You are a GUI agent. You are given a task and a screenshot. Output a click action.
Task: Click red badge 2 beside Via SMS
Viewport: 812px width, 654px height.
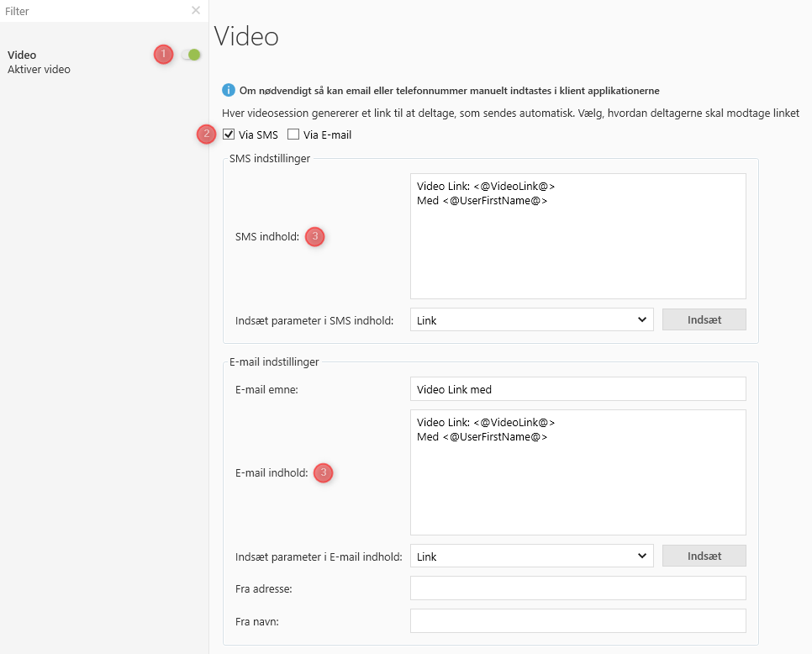tap(207, 134)
